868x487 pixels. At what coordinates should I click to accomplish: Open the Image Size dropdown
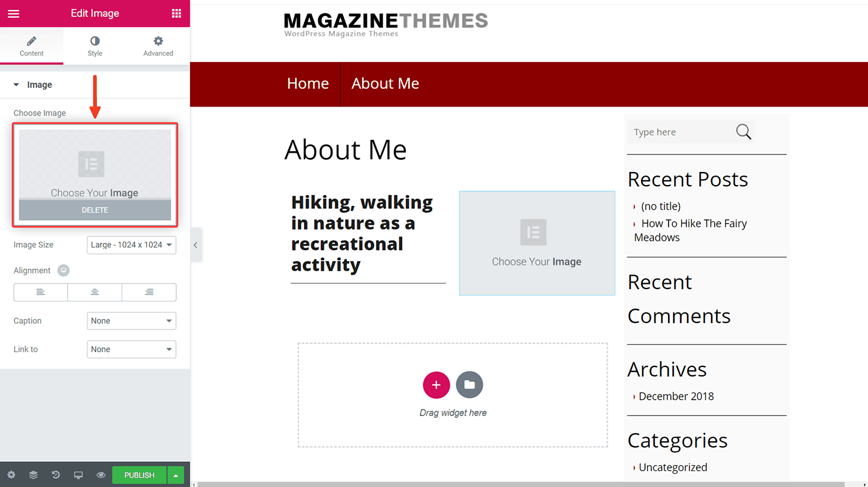[x=132, y=245]
